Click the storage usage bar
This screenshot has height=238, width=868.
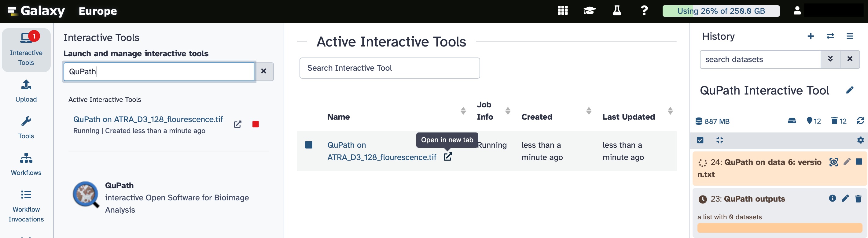tap(721, 11)
